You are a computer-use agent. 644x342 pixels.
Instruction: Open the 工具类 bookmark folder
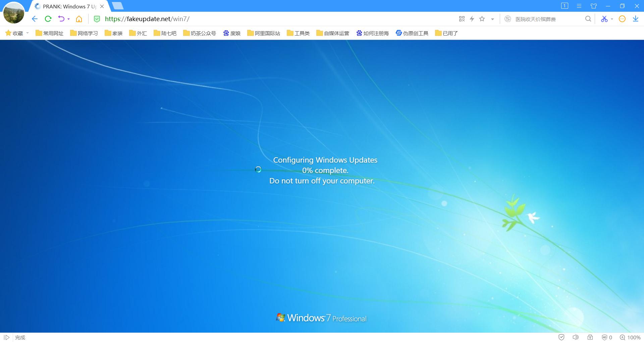coord(298,33)
